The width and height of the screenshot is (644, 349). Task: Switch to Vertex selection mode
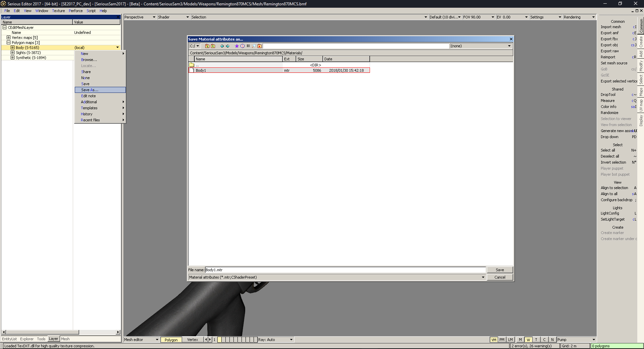pos(193,340)
